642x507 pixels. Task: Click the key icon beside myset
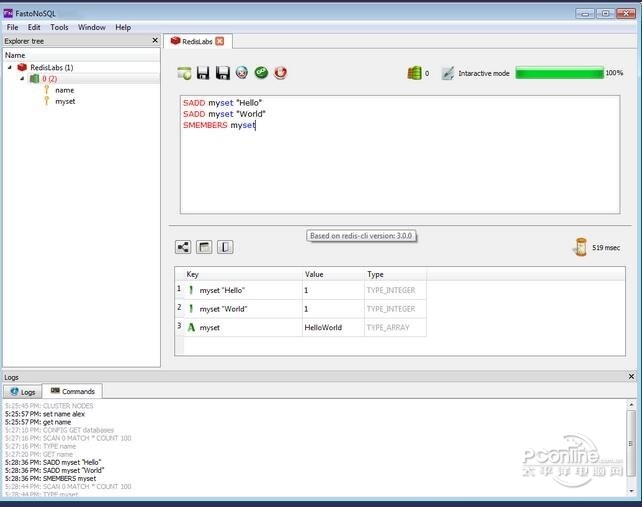(47, 101)
